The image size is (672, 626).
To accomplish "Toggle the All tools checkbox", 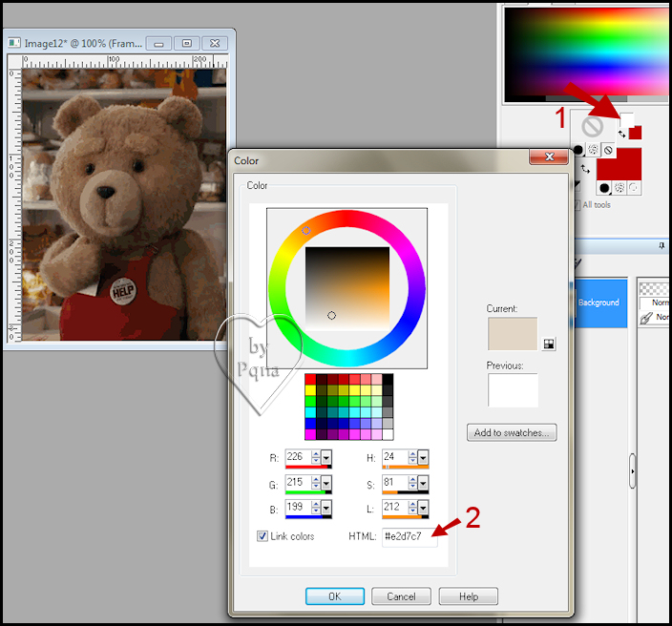I will point(577,204).
